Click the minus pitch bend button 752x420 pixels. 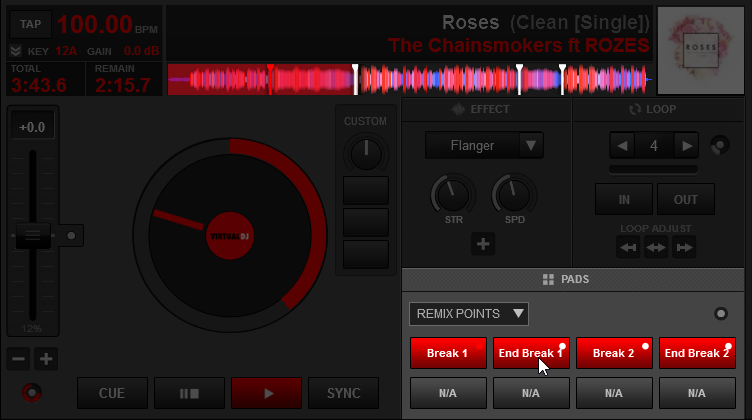pyautogui.click(x=18, y=359)
